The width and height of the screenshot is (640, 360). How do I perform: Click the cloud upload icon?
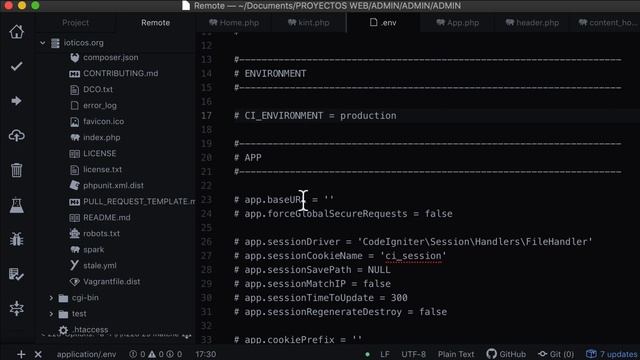pyautogui.click(x=16, y=135)
